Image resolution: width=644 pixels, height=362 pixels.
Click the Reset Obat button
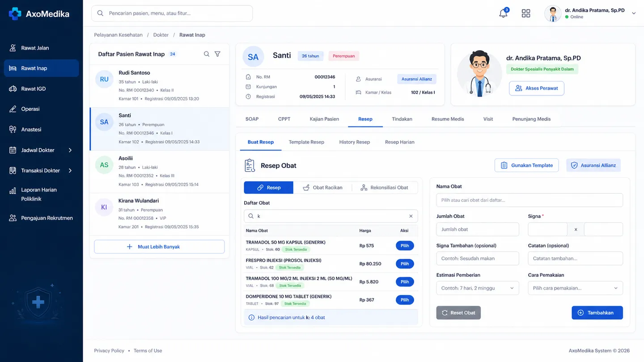pos(458,313)
